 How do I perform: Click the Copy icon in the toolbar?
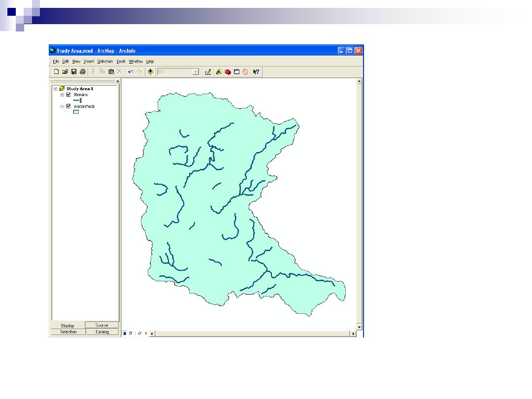click(x=102, y=71)
